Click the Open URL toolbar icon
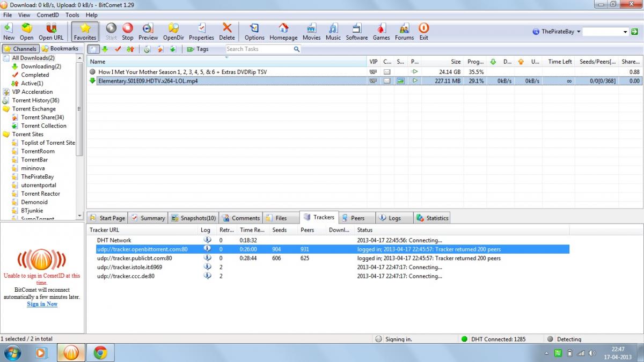The width and height of the screenshot is (644, 362). coord(51,31)
